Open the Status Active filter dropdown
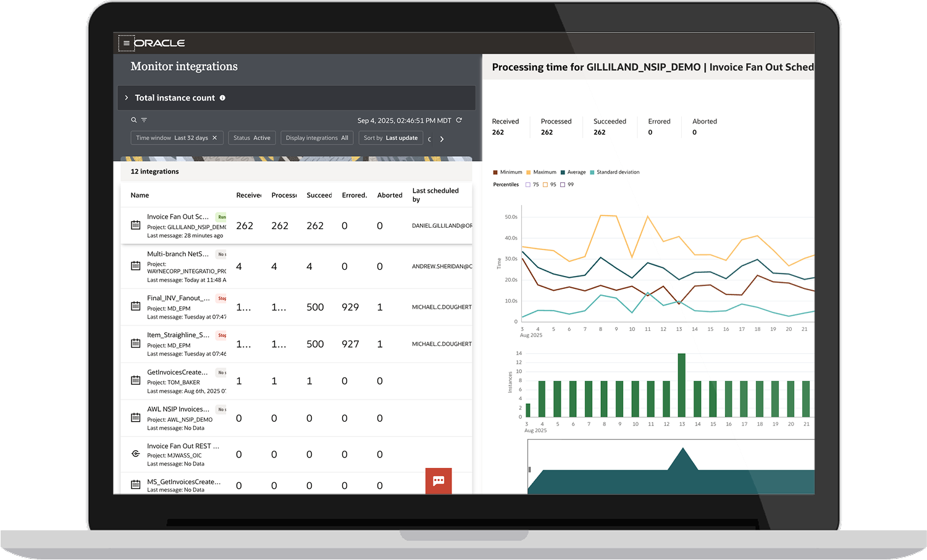This screenshot has height=560, width=927. [252, 138]
